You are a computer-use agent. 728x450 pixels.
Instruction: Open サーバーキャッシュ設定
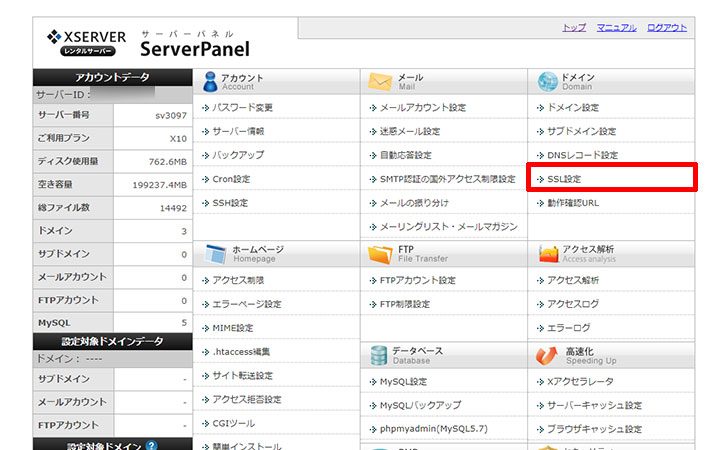(594, 405)
